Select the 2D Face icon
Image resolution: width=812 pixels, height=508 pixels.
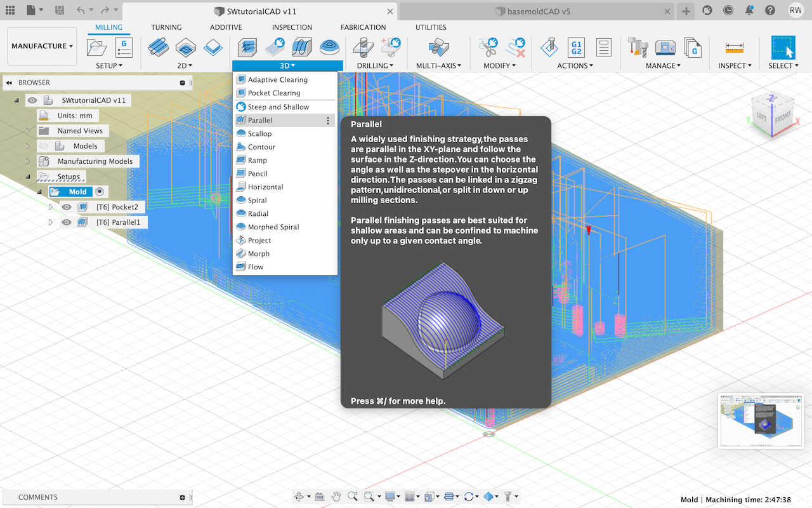pos(213,48)
